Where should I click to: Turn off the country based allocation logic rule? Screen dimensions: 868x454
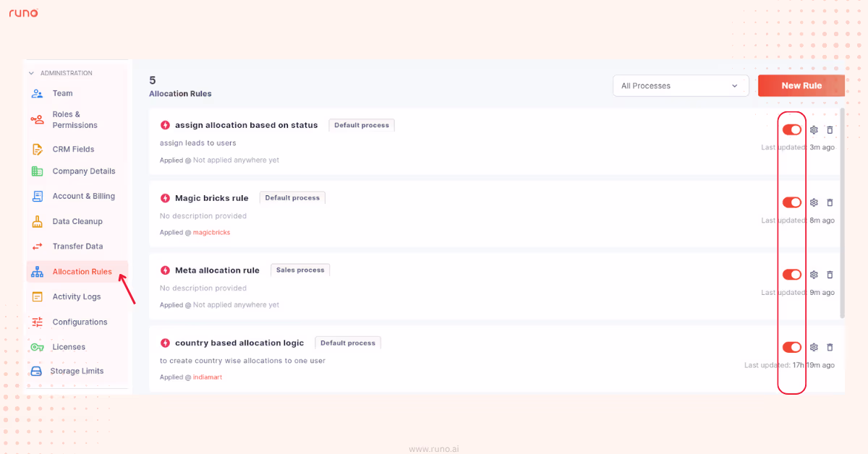tap(791, 346)
